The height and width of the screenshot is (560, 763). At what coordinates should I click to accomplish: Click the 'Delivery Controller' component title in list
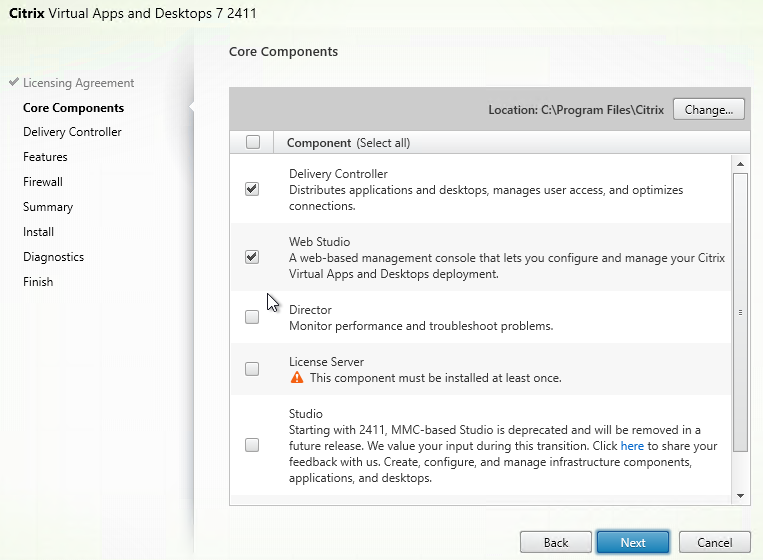[x=338, y=174]
